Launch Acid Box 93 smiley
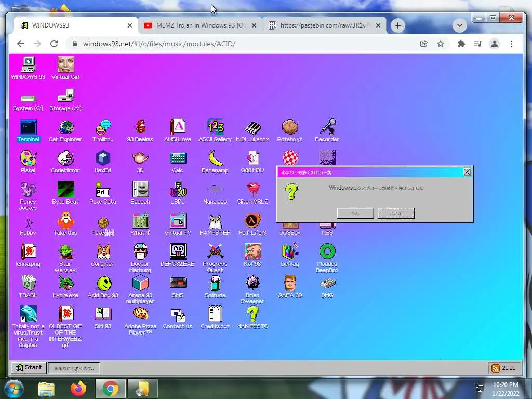The width and height of the screenshot is (532, 399). pos(103,287)
